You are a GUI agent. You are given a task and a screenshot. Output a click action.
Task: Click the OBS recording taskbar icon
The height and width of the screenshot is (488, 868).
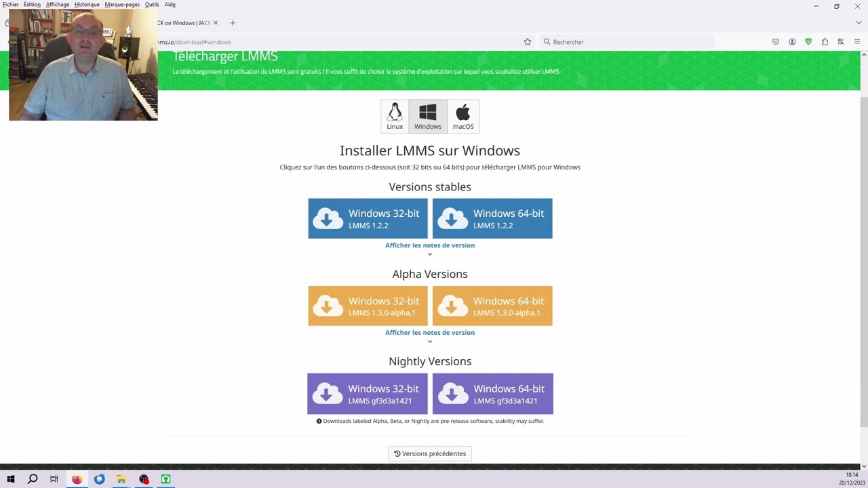click(144, 479)
